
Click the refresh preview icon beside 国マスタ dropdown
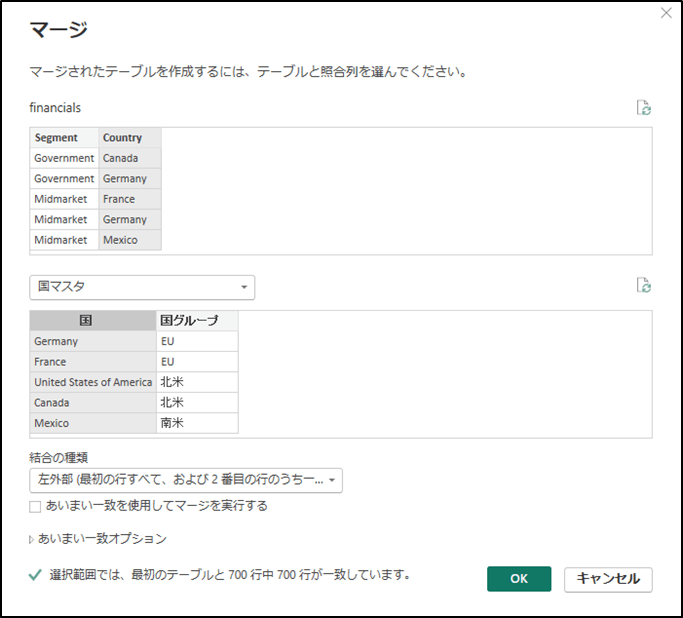[x=643, y=285]
